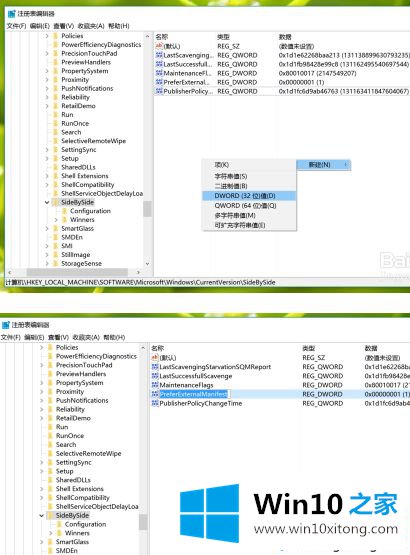Image resolution: width=410 pixels, height=555 pixels.
Task: Click the PowerEfficiencyDiagnostics folder icon in upper window
Action: [56, 45]
